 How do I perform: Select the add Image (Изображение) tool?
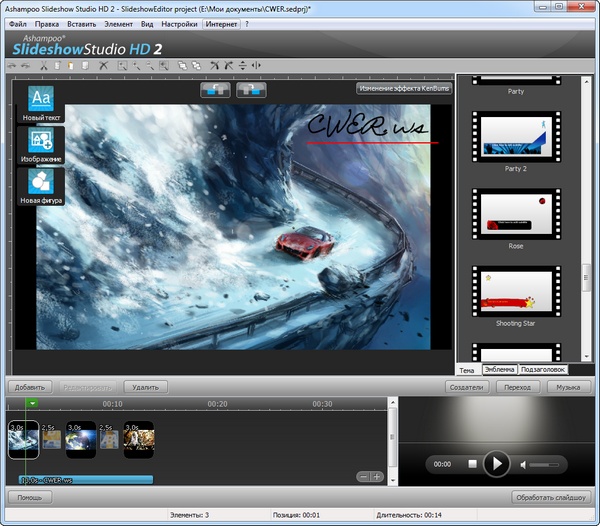[41, 145]
